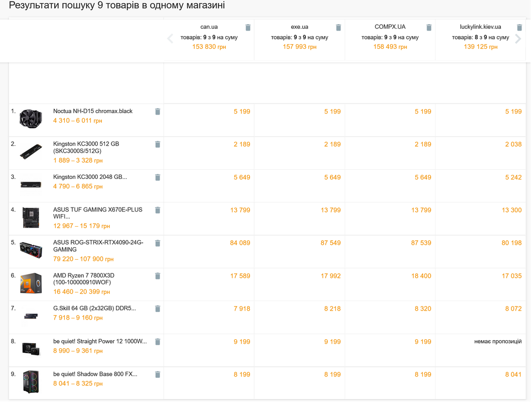Click COMPX.UA G.Skill price 8 320
The image size is (532, 402).
(423, 309)
